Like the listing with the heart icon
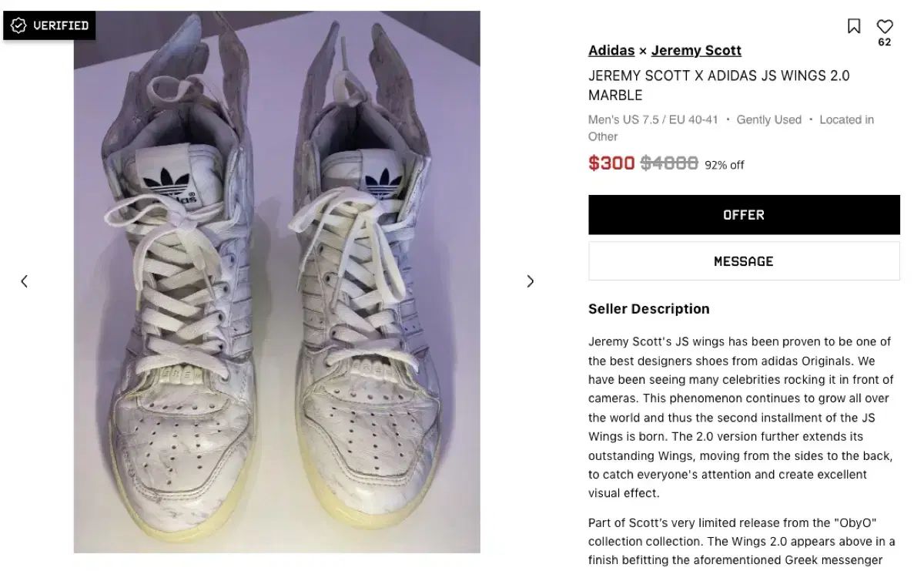924x571 pixels. [885, 26]
